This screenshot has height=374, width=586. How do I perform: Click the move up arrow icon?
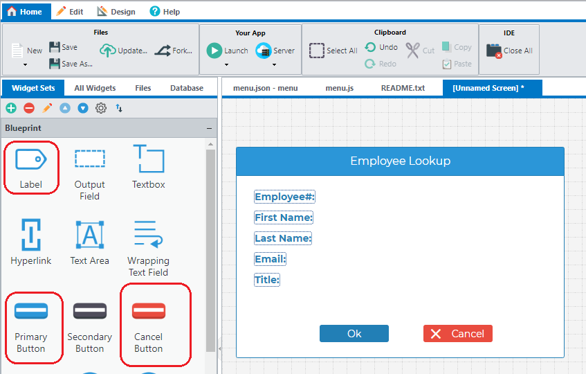pos(65,108)
